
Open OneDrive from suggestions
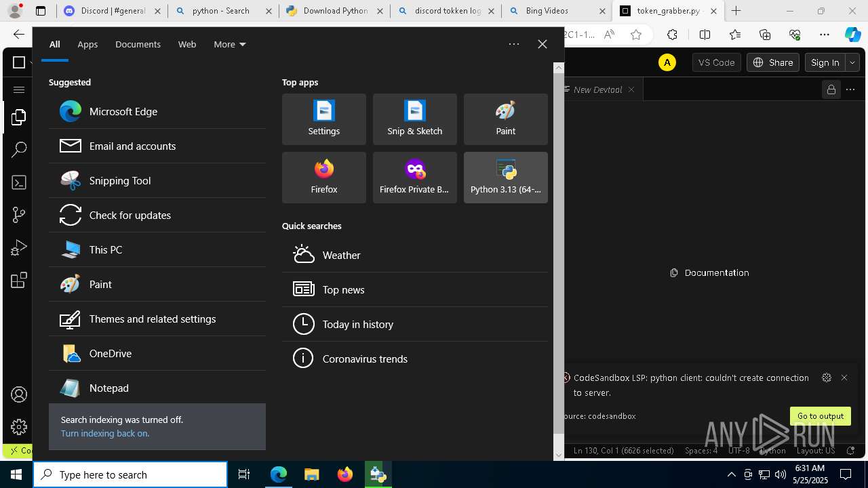(x=157, y=353)
